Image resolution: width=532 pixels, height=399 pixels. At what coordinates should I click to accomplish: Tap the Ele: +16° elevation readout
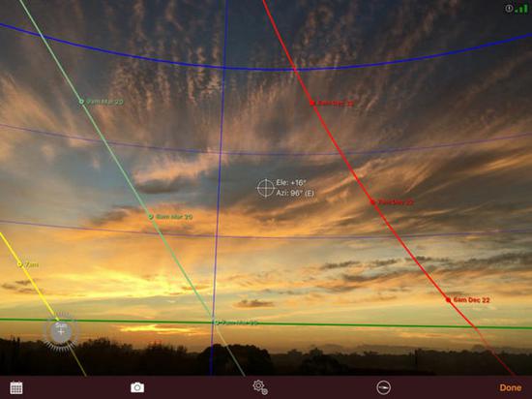pyautogui.click(x=291, y=183)
